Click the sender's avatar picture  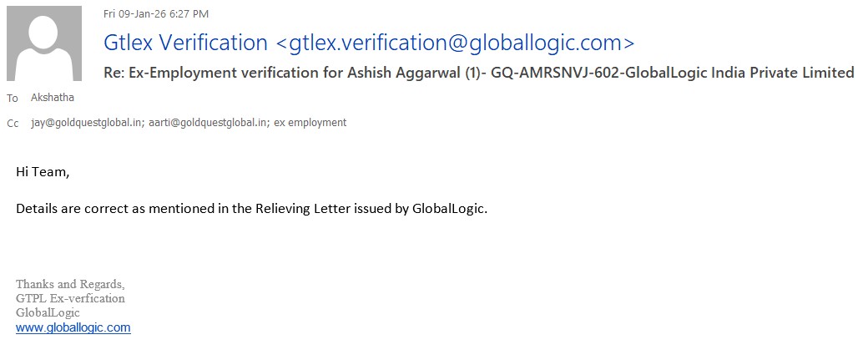(x=44, y=43)
